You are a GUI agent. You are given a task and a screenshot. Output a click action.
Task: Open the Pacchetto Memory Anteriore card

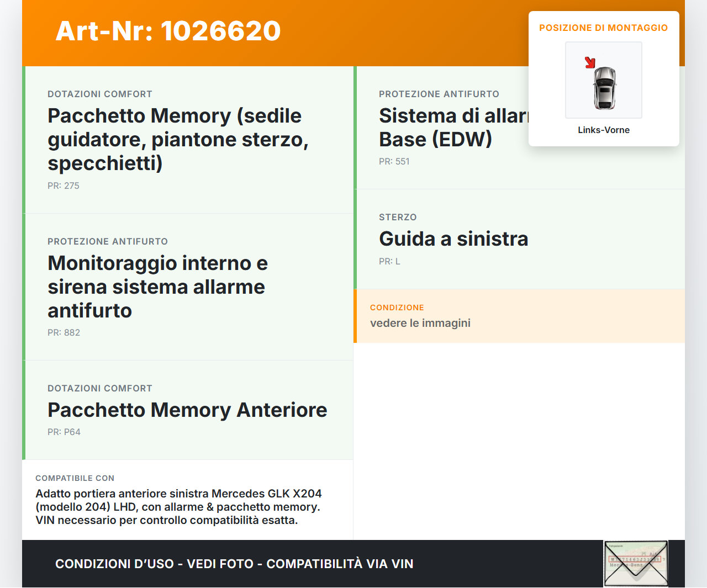pyautogui.click(x=187, y=410)
